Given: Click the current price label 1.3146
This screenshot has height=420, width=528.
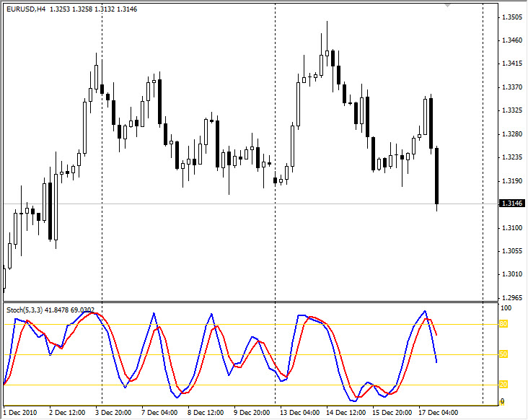Looking at the screenshot, I should 512,203.
